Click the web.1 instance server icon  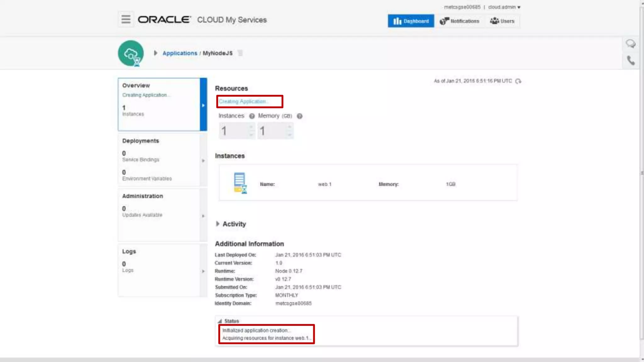pyautogui.click(x=240, y=183)
